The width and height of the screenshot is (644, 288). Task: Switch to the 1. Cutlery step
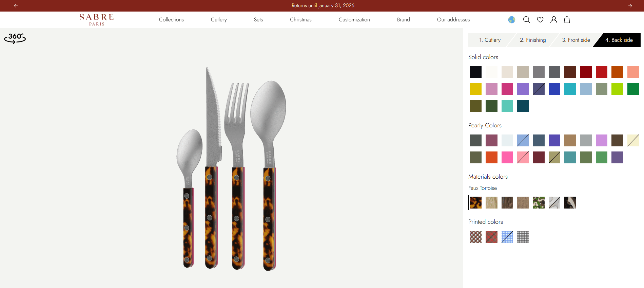[490, 40]
